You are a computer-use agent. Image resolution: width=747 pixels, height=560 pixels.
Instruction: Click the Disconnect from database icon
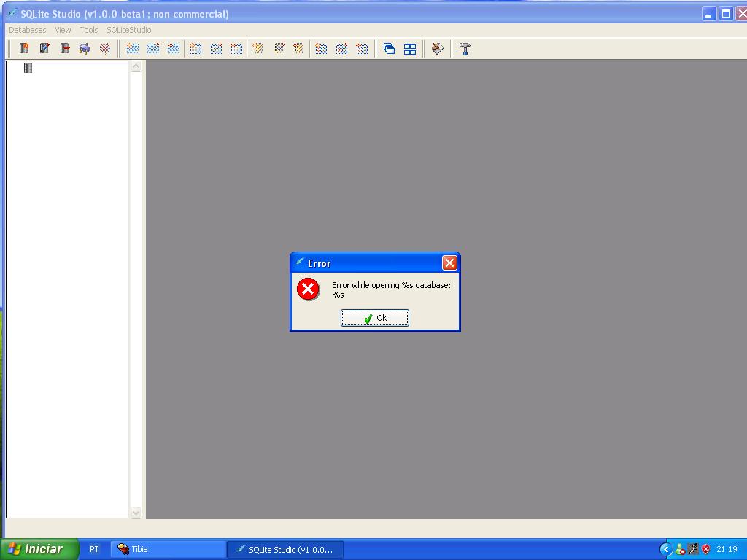click(105, 49)
